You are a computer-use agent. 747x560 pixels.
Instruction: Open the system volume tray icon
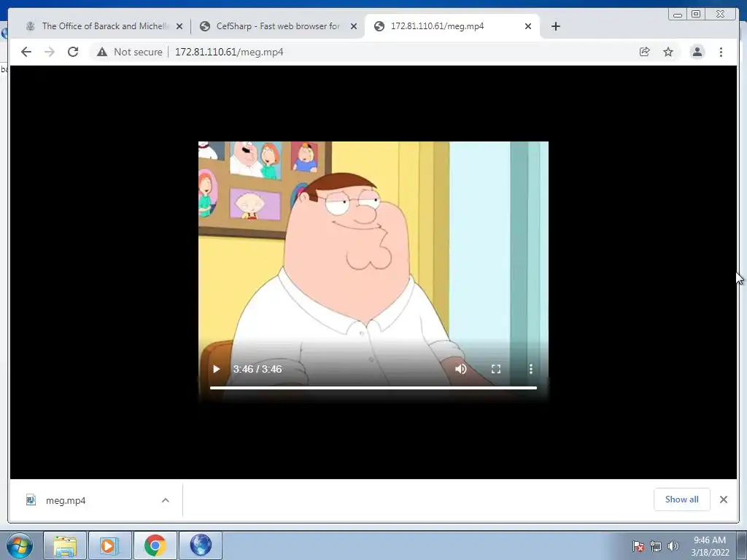coord(673,546)
